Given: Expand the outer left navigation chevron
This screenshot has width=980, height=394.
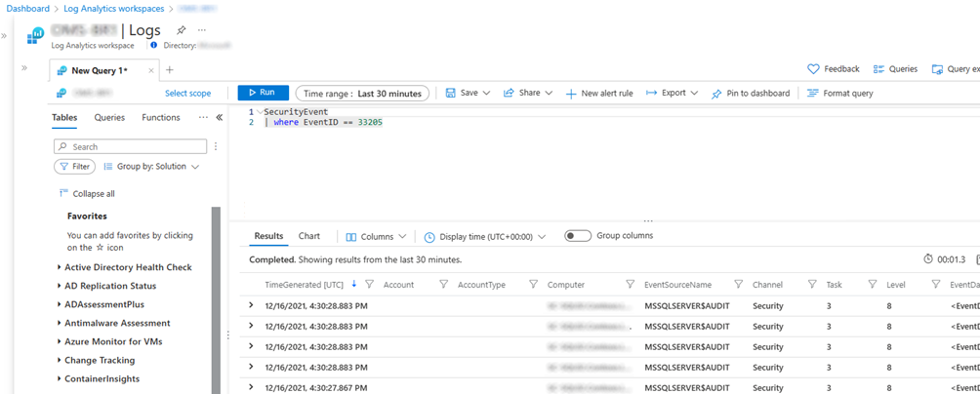Looking at the screenshot, I should tap(4, 35).
